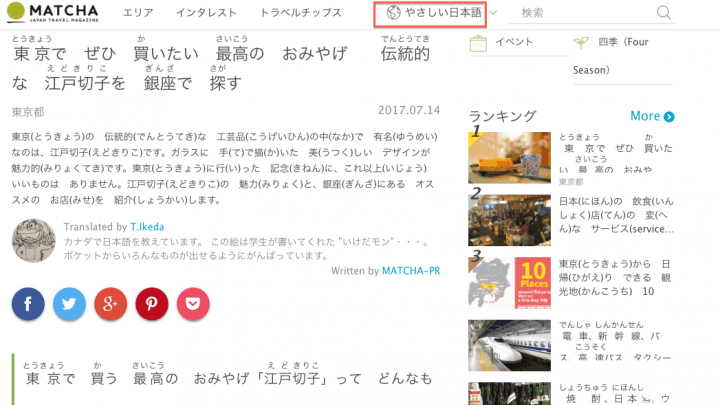Open ranking 1 Tokyo omiyage article title
This screenshot has width=720, height=405.
click(x=616, y=153)
